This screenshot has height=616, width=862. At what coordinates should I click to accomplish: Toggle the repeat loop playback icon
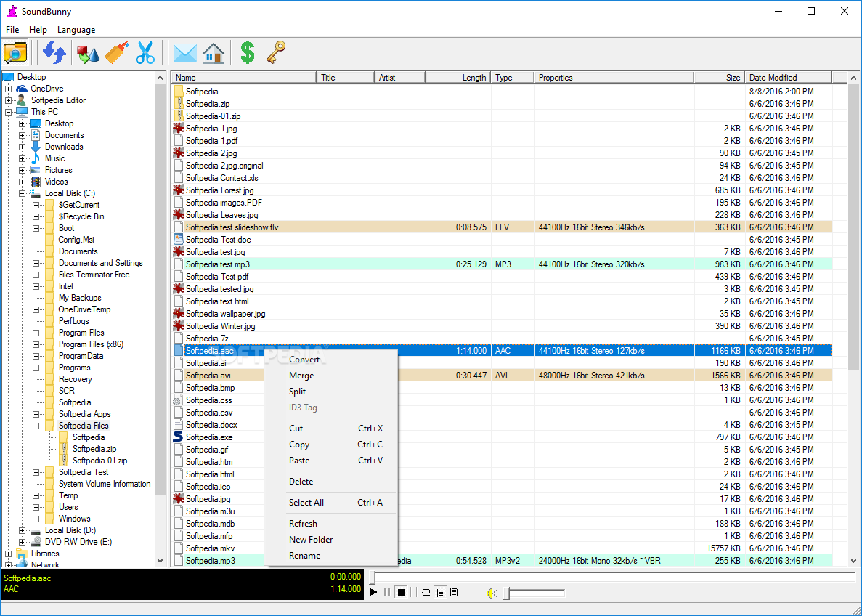(x=426, y=592)
